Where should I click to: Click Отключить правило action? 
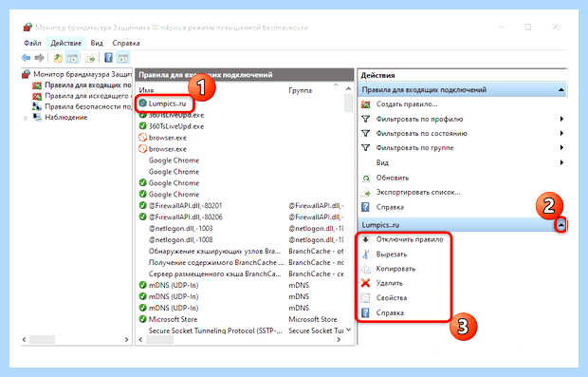tap(410, 239)
